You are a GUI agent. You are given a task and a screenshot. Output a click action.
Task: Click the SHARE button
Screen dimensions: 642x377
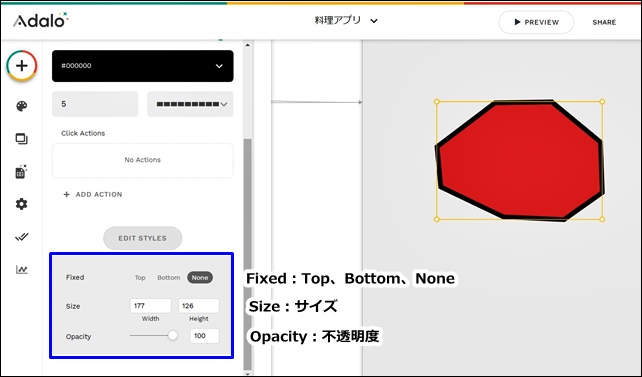(x=604, y=22)
